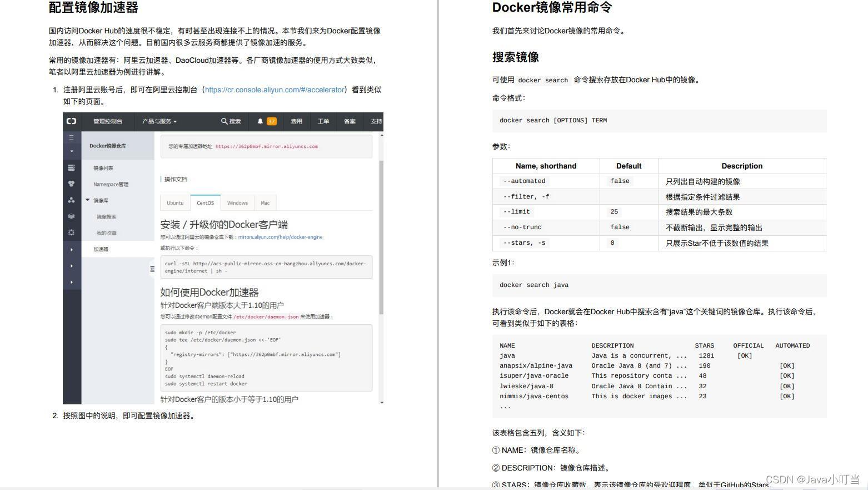868x490 pixels.
Task: Click the --filter, -f table cell
Action: pos(546,197)
